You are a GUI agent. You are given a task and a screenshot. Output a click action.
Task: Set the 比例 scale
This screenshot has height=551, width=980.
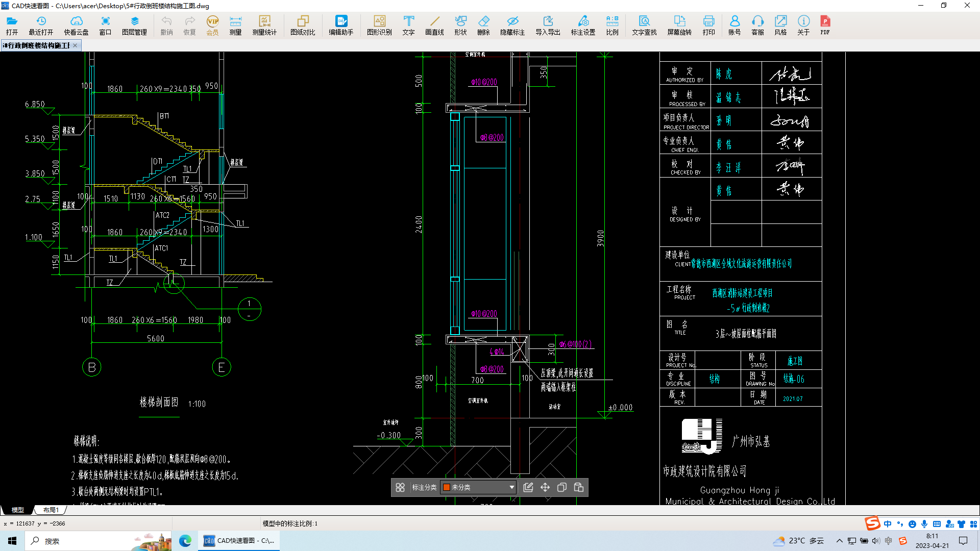pyautogui.click(x=612, y=25)
